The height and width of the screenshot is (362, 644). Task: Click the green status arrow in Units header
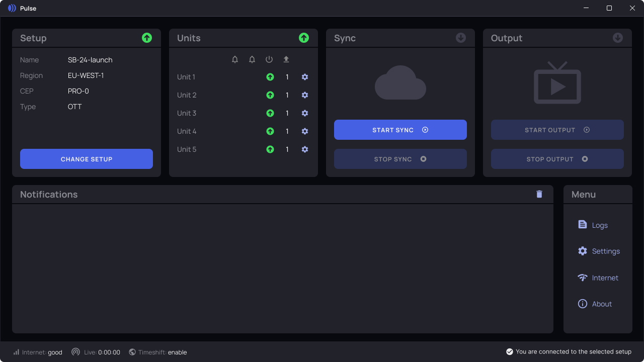304,38
